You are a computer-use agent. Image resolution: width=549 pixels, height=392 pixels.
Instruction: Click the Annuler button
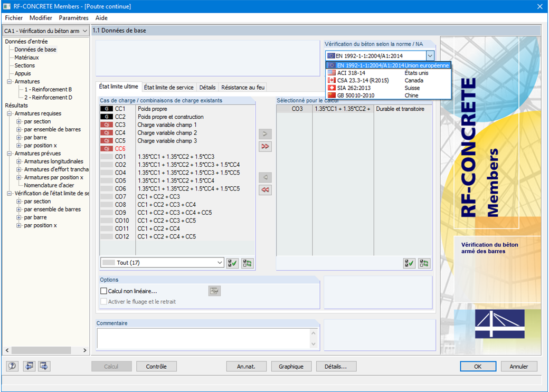[519, 367]
